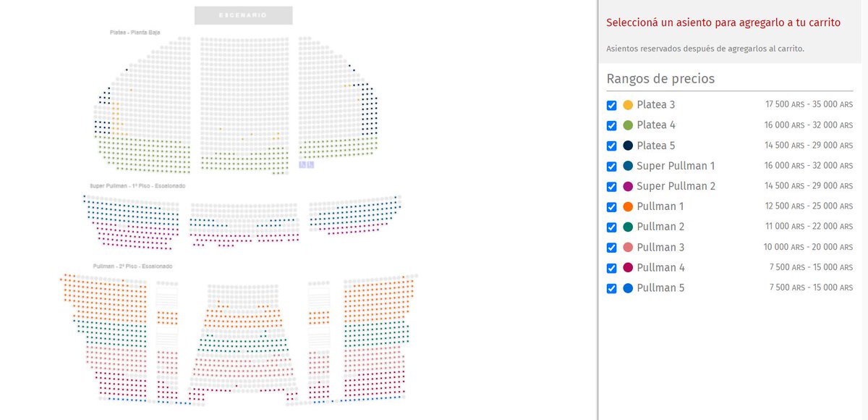Click the Super Pullman 1 label
The image size is (868, 420).
pyautogui.click(x=676, y=166)
